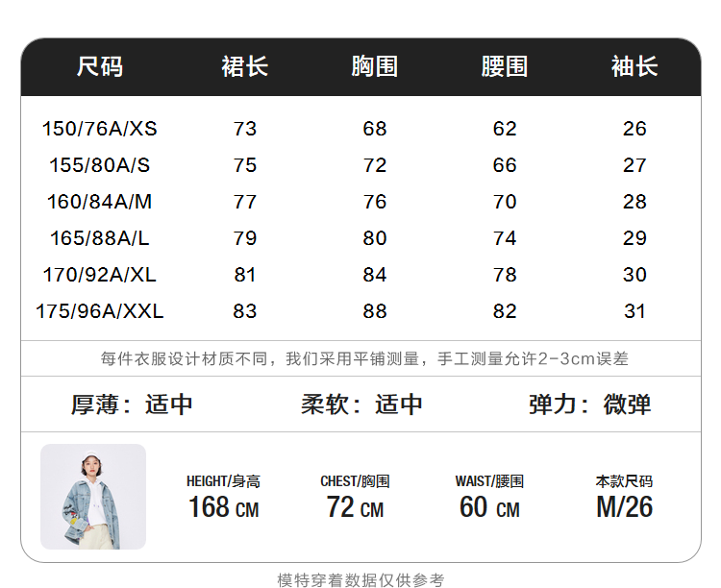Click sleeve length 29 in L row

coord(635,238)
